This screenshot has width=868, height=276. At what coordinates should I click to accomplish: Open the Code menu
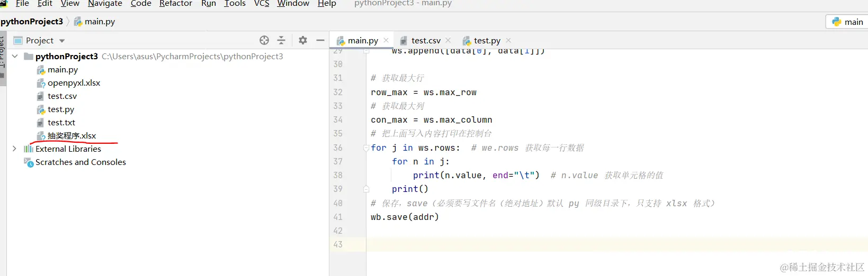click(x=141, y=3)
